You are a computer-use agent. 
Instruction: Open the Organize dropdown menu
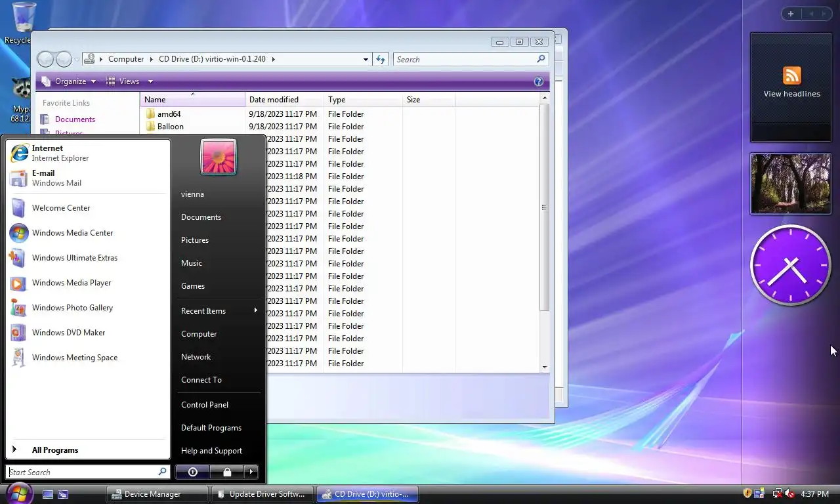(x=69, y=81)
